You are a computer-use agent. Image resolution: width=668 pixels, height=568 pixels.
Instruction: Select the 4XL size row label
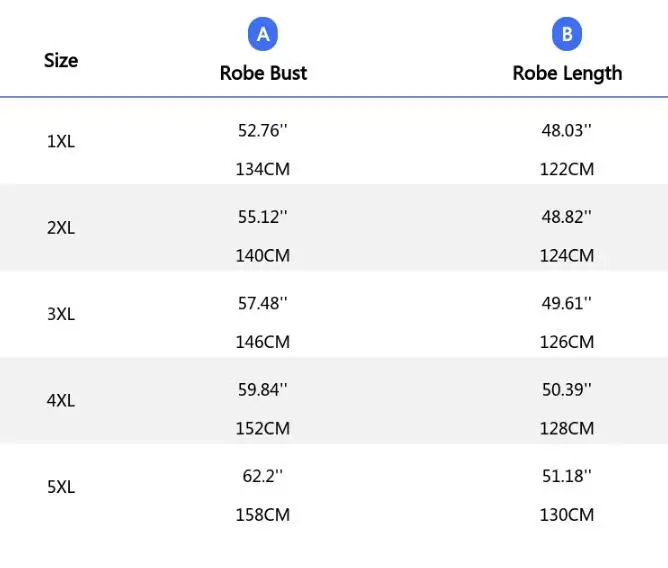[x=61, y=401]
